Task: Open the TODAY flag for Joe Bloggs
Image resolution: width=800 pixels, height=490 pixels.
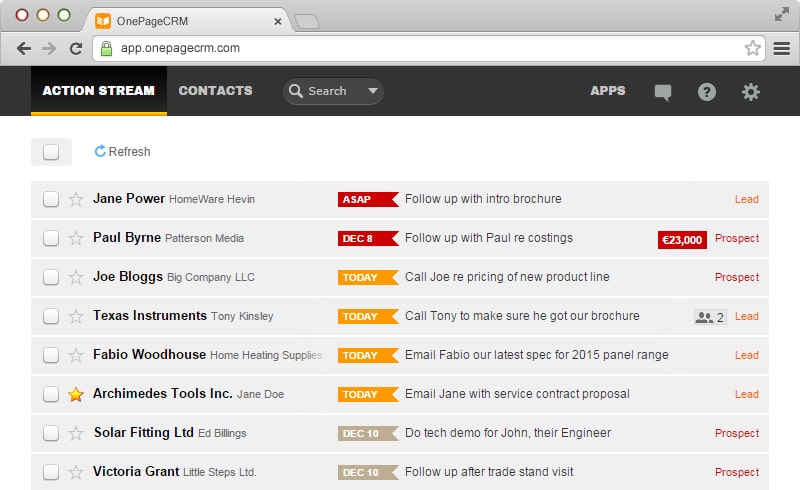Action: tap(368, 277)
